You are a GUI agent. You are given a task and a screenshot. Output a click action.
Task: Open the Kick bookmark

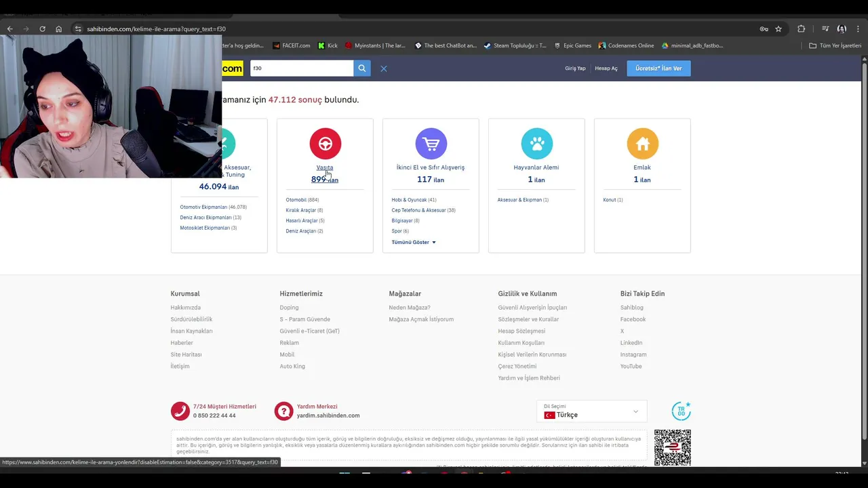(x=328, y=45)
